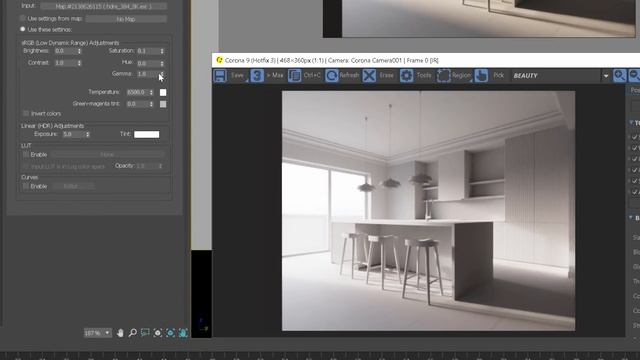Activate the Region dashed-square icon

click(444, 76)
